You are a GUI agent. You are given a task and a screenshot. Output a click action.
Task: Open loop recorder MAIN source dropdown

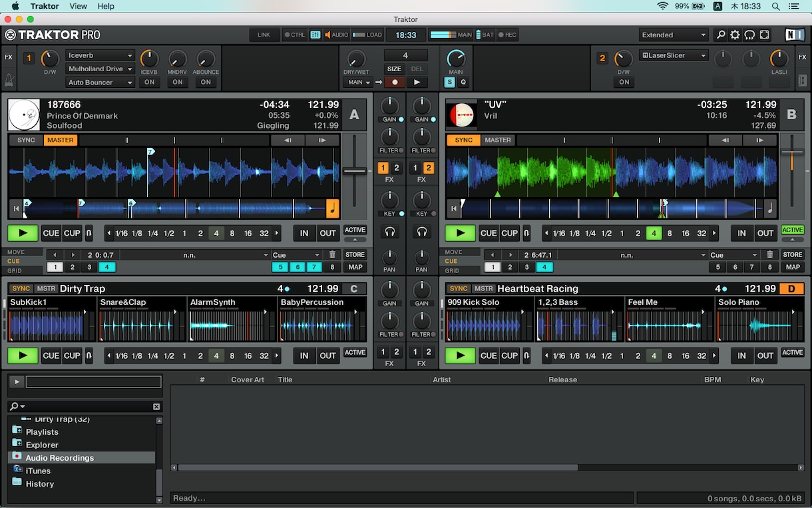click(x=357, y=83)
